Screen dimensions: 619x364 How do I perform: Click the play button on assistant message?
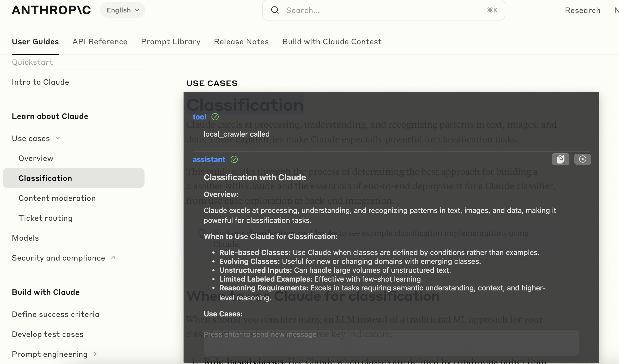pos(582,159)
